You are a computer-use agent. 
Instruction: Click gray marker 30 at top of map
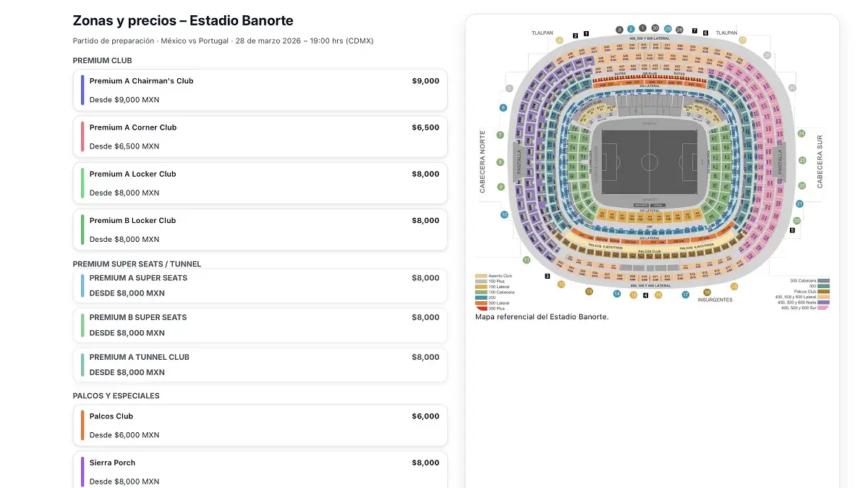coord(655,30)
